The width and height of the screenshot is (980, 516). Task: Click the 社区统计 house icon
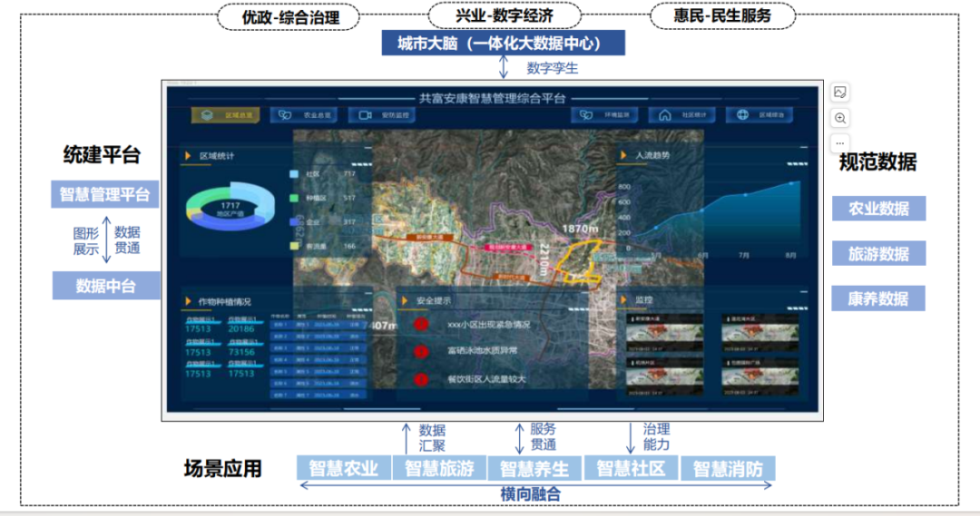tap(665, 115)
